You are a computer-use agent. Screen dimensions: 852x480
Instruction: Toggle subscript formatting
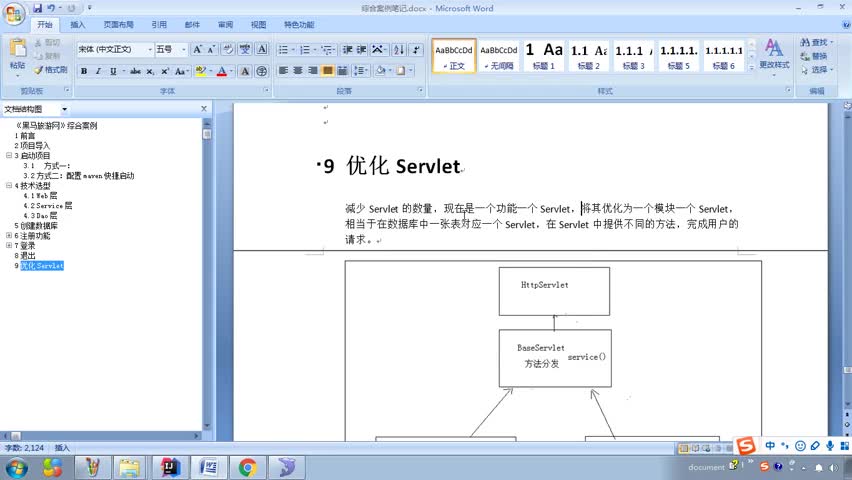click(150, 71)
